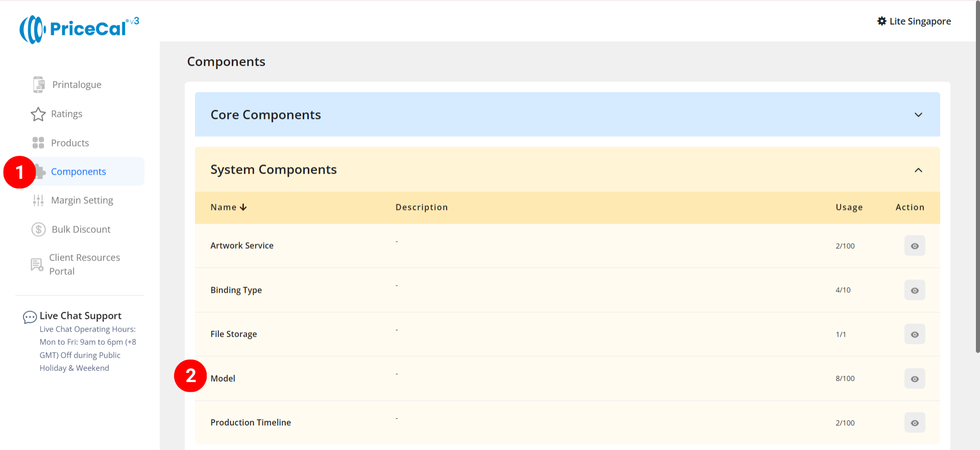Click the Live Chat Support bubble icon

(x=30, y=317)
